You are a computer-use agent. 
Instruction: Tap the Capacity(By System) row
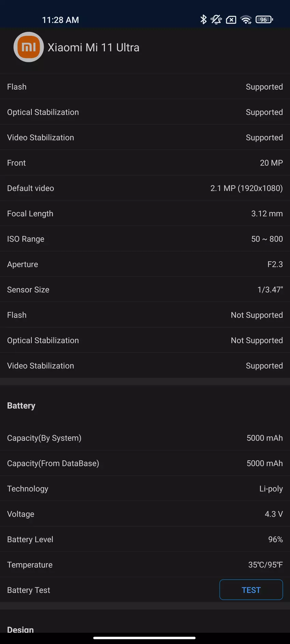click(x=145, y=438)
